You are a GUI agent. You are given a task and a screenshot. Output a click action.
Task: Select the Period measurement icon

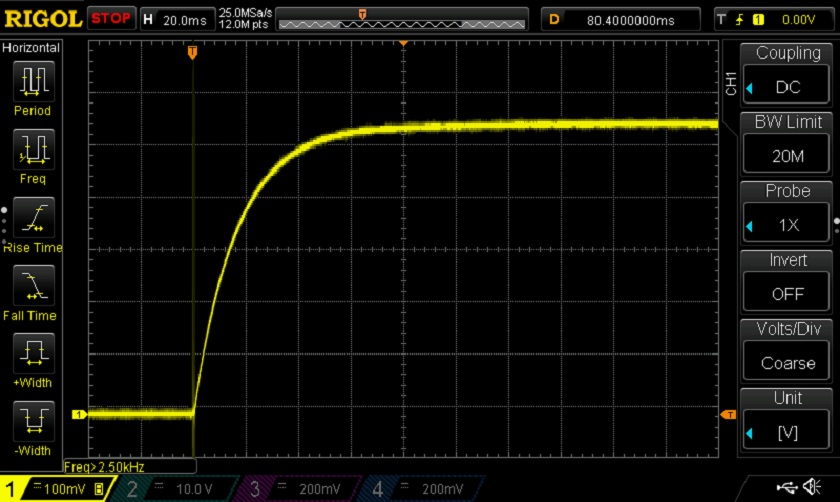pos(32,82)
